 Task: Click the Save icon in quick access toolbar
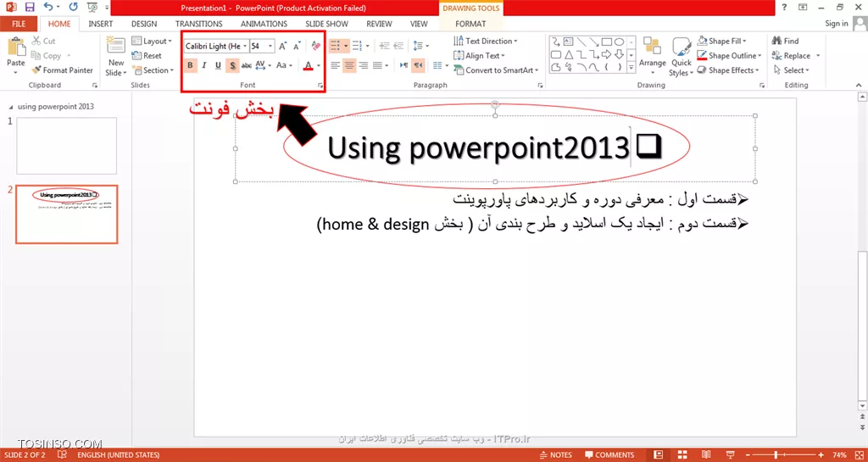point(30,7)
